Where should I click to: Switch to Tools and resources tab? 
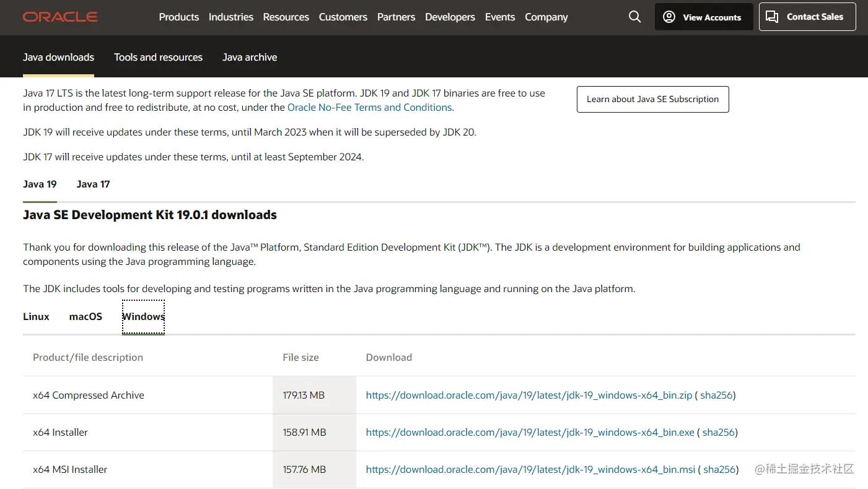[159, 57]
